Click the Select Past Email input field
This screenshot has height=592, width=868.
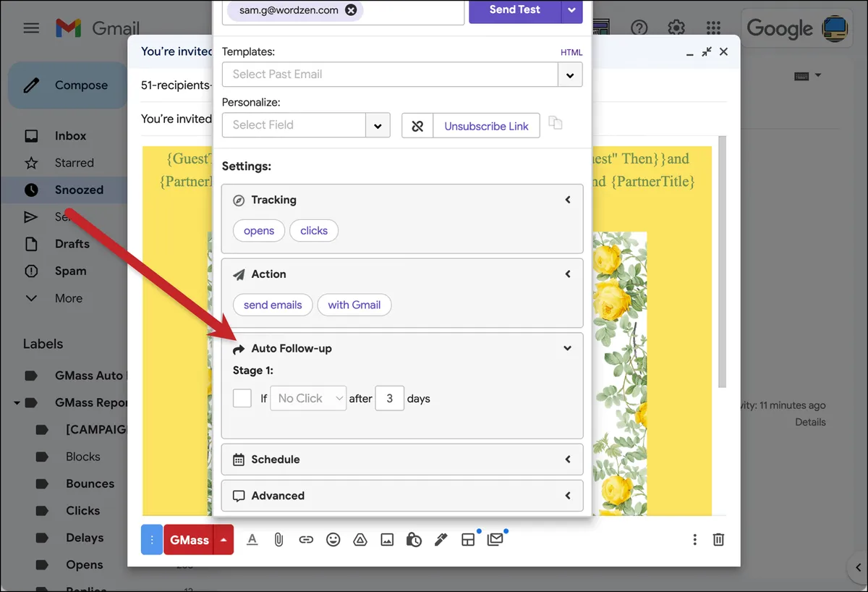pyautogui.click(x=391, y=75)
